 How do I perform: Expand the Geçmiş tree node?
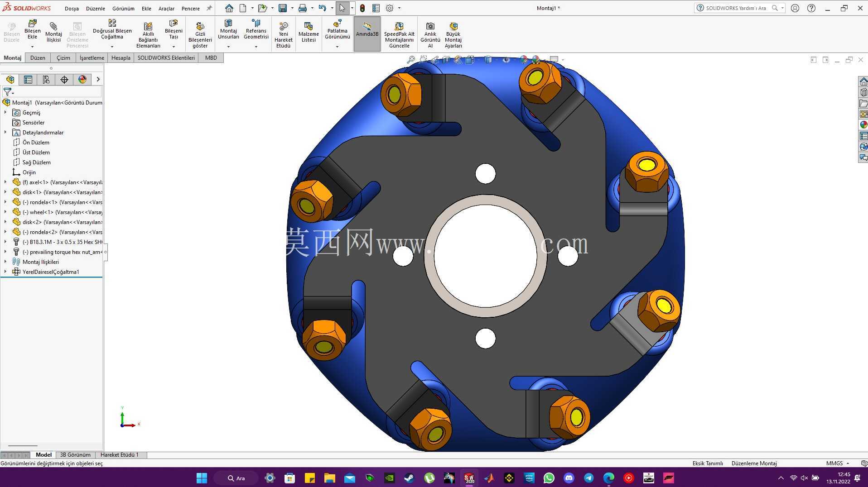[5, 112]
